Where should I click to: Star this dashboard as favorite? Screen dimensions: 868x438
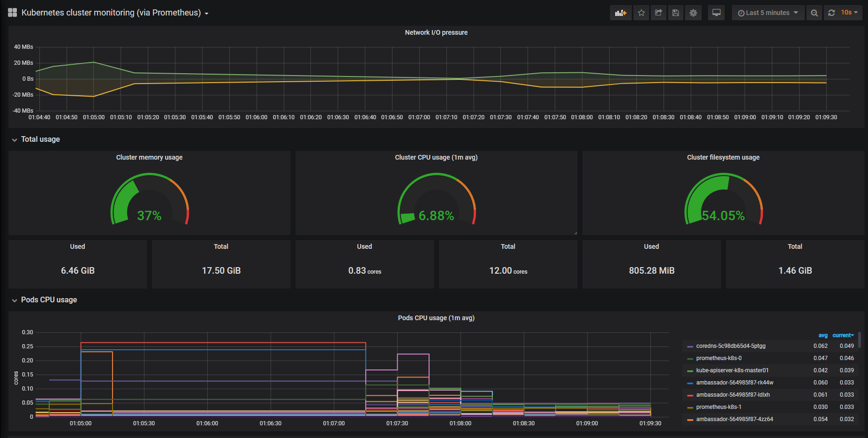tap(641, 13)
